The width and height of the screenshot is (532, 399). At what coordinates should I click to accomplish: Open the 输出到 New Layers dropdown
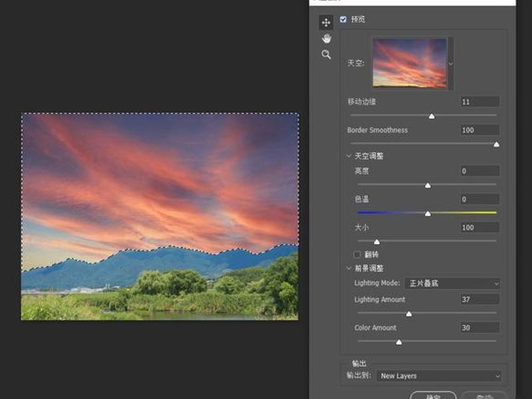(439, 376)
